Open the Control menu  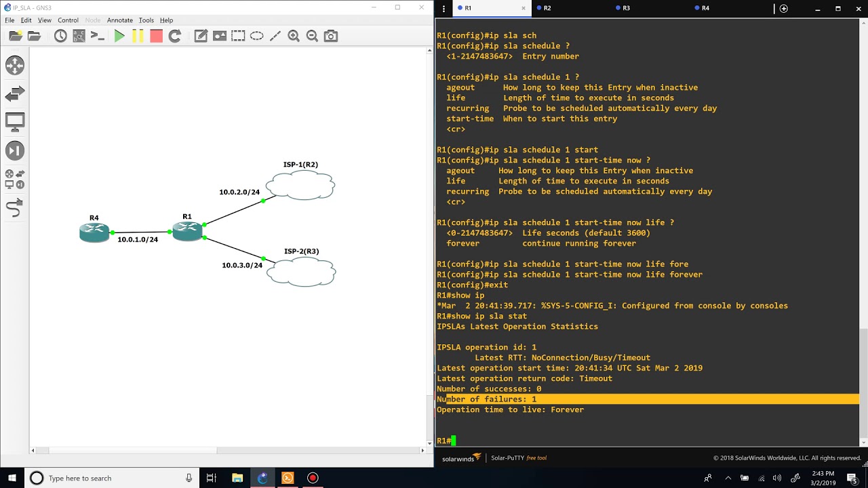tap(68, 20)
